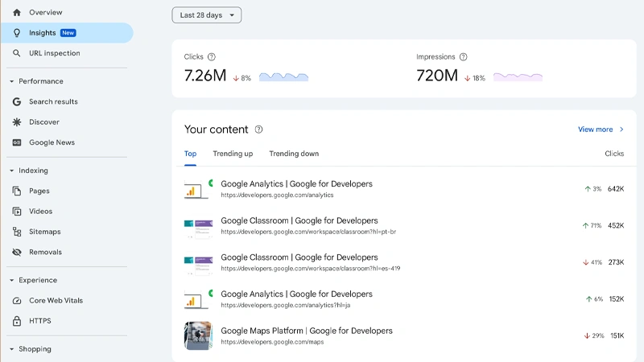Viewport: 644px width, 362px height.
Task: Click the 273K clicks value
Action: (x=616, y=262)
